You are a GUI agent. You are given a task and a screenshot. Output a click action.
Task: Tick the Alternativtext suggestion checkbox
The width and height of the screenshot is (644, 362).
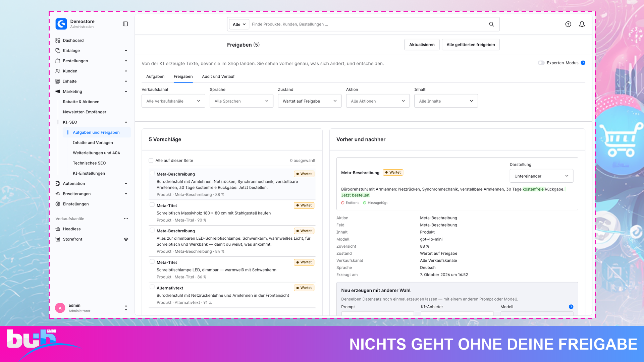coord(152,287)
